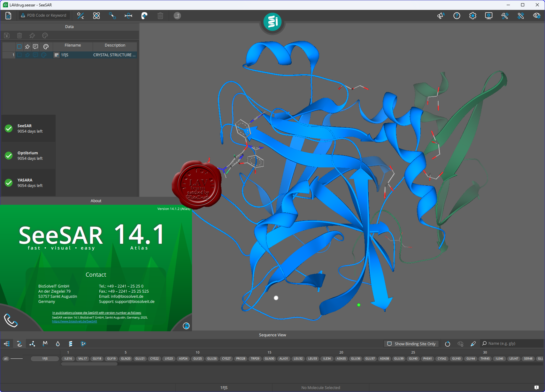Sort by the Filename column header
This screenshot has width=545, height=392.
pos(73,45)
